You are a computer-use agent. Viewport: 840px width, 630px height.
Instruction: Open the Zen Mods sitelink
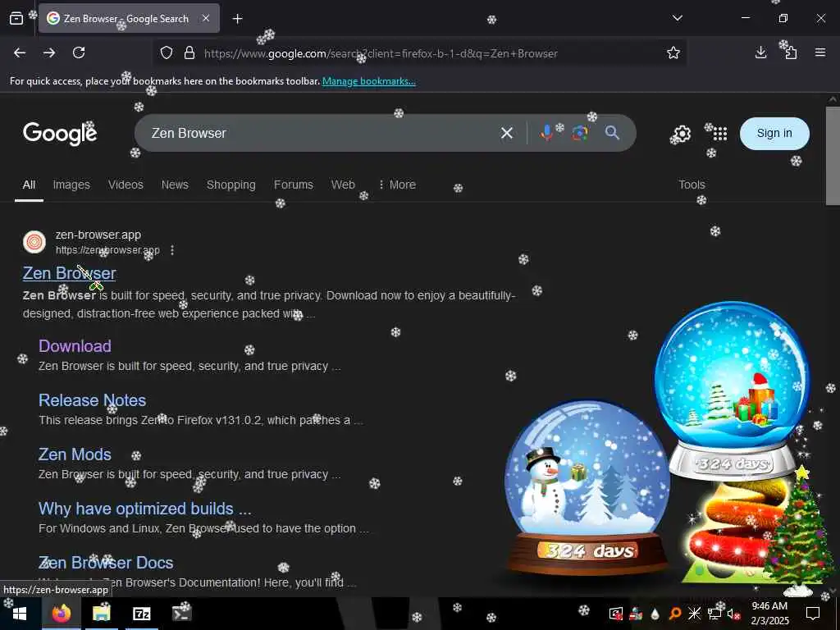[75, 454]
